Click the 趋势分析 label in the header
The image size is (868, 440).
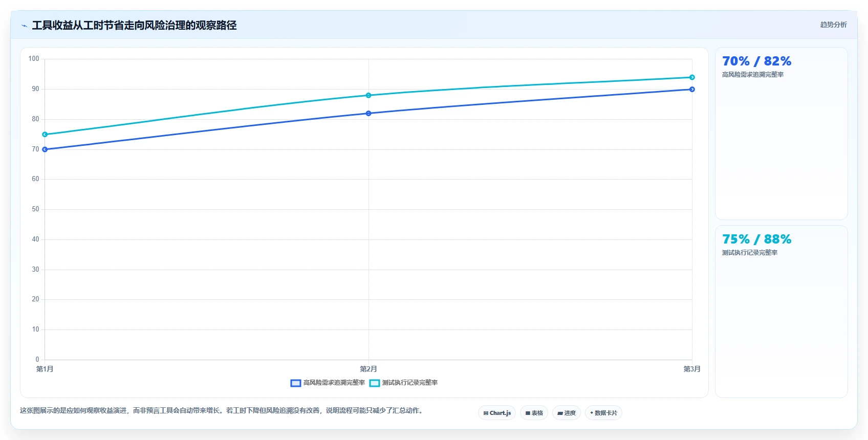[833, 25]
